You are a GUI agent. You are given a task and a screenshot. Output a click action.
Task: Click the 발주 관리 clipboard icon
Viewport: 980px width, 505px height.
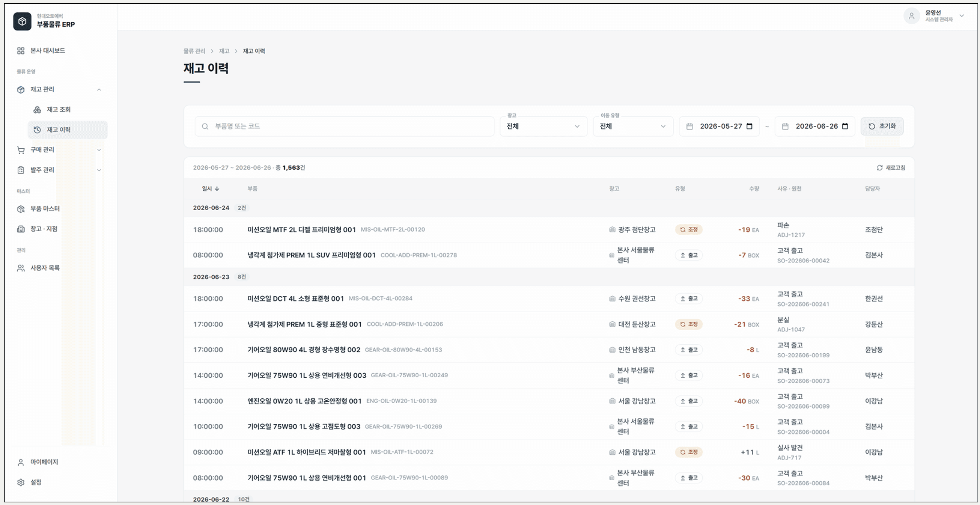click(x=21, y=170)
